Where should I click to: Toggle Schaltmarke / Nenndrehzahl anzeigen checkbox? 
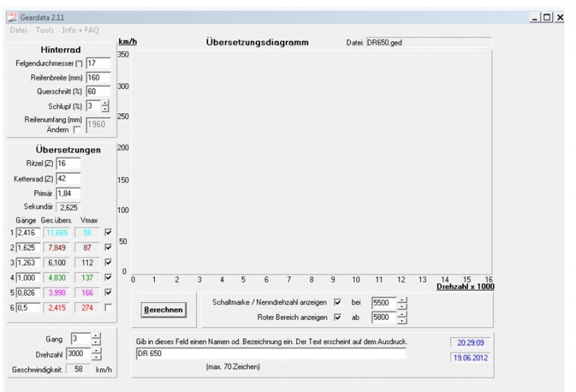click(339, 303)
